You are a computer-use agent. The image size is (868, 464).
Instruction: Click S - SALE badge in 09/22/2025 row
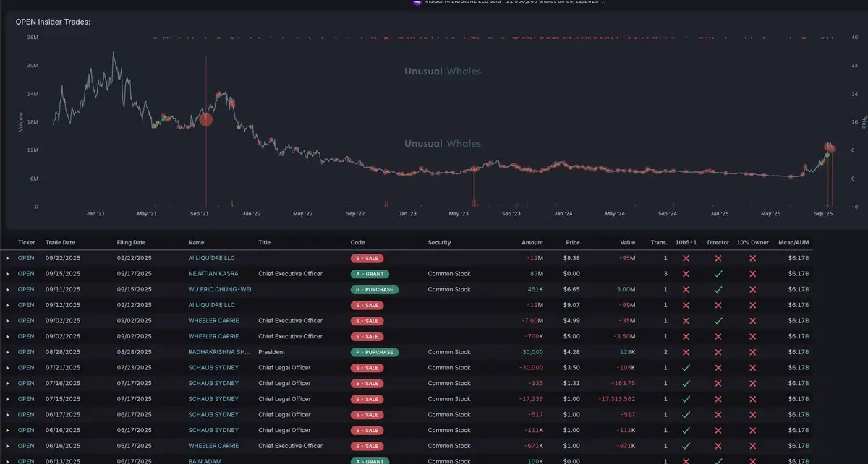pos(367,258)
